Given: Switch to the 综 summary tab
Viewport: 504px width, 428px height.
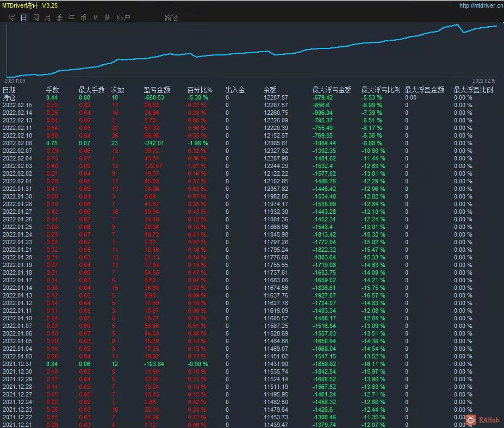Looking at the screenshot, I should point(11,17).
